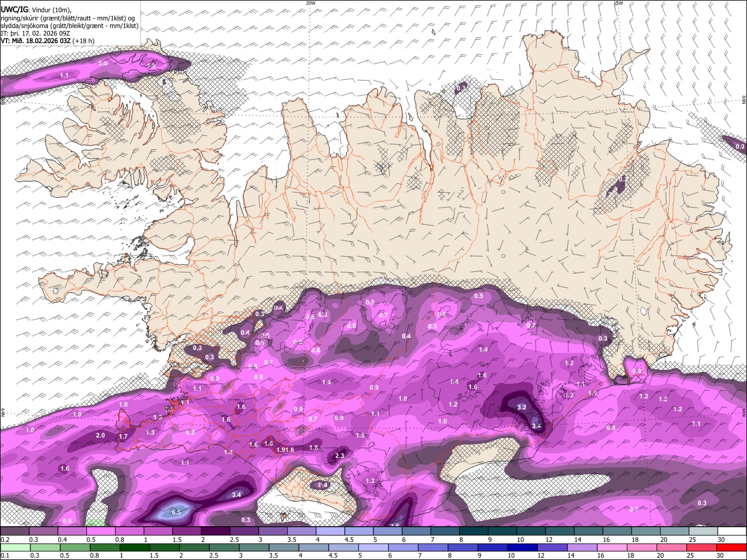This screenshot has width=747, height=560.
Task: Select the dark teal snow swatch between 8 and 9
Action: click(x=474, y=531)
